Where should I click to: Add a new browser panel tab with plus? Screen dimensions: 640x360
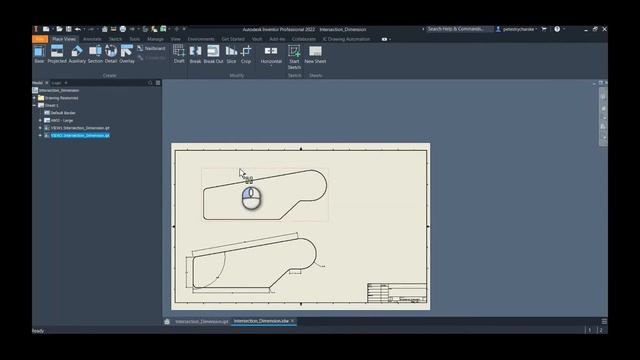pyautogui.click(x=66, y=83)
